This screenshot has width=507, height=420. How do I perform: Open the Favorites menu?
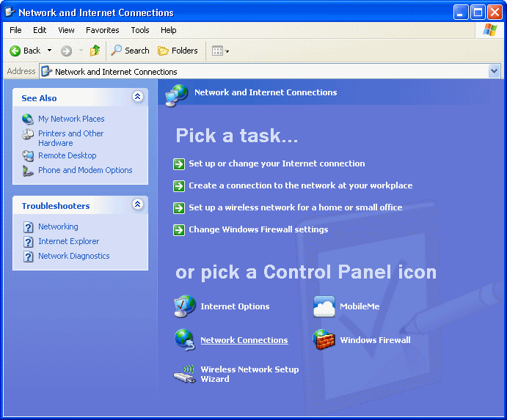[102, 30]
